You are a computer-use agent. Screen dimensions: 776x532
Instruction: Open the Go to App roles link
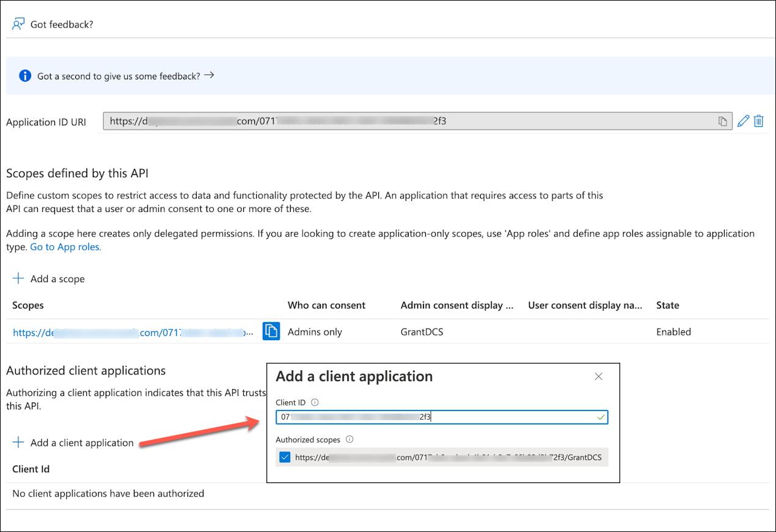pos(65,247)
